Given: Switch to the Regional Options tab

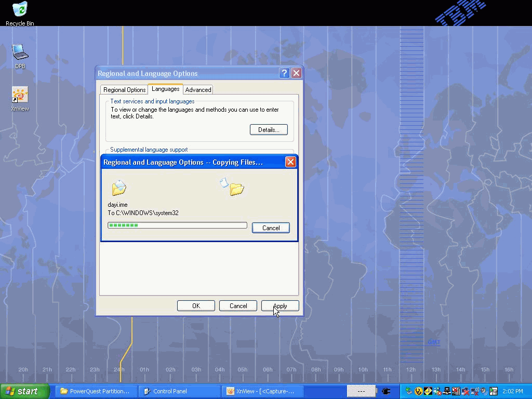Looking at the screenshot, I should tap(124, 90).
